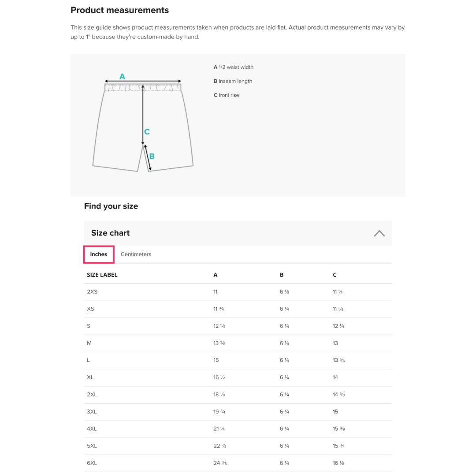Viewport: 476px width, 476px height.
Task: Click the "Product measurements" heading
Action: (119, 10)
